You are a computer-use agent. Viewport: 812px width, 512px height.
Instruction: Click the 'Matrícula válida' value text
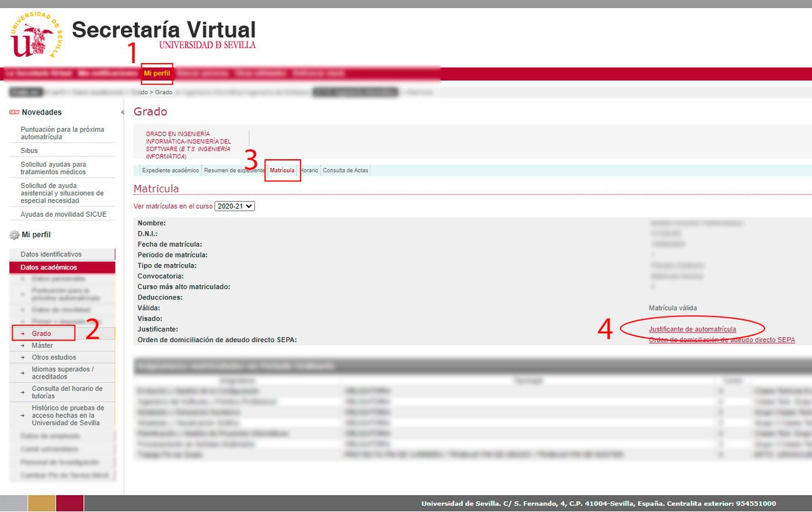tap(673, 308)
